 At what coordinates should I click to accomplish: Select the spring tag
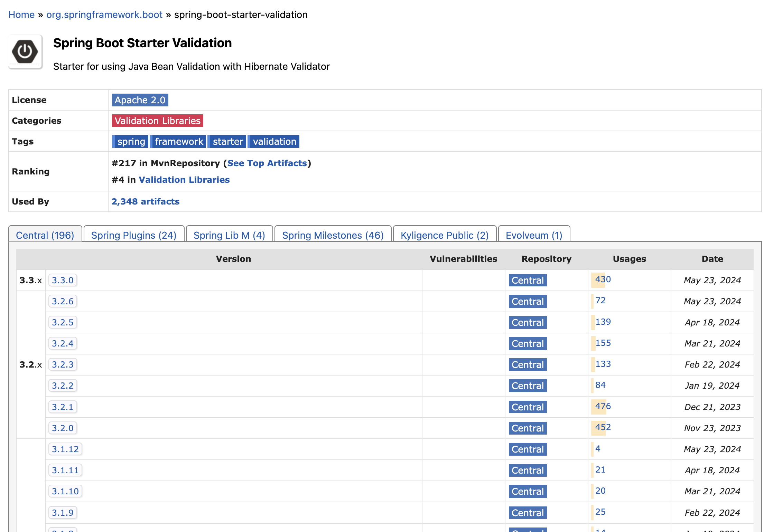[x=131, y=141]
